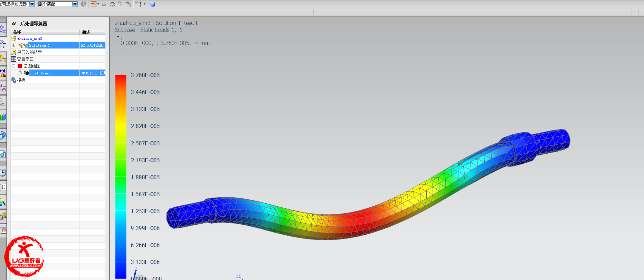Click the grayed chain-link icon beside scope dropdown
The height and width of the screenshot is (280, 644).
coord(84,4)
